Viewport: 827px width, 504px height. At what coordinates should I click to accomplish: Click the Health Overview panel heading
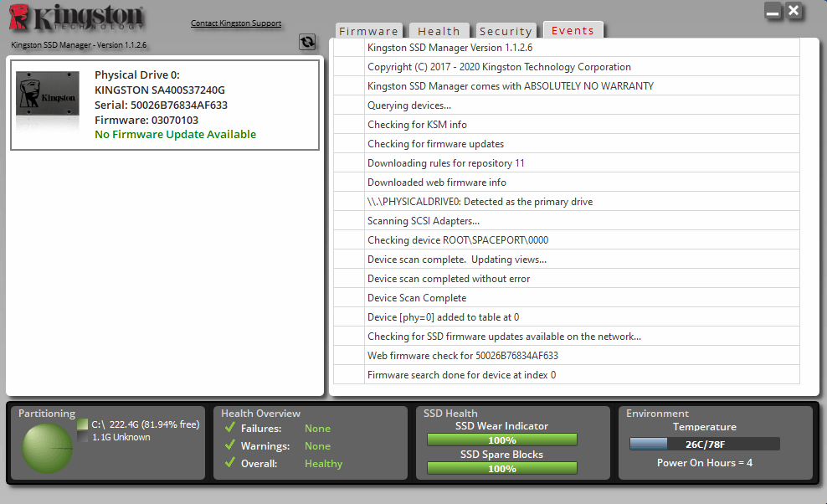[260, 414]
